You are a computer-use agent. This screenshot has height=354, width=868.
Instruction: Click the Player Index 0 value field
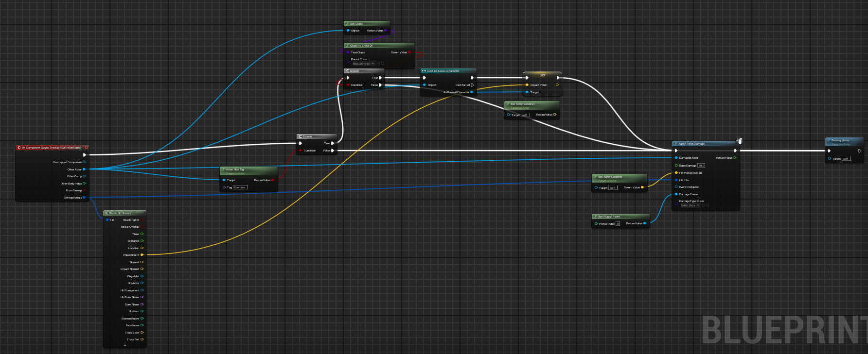click(x=618, y=224)
